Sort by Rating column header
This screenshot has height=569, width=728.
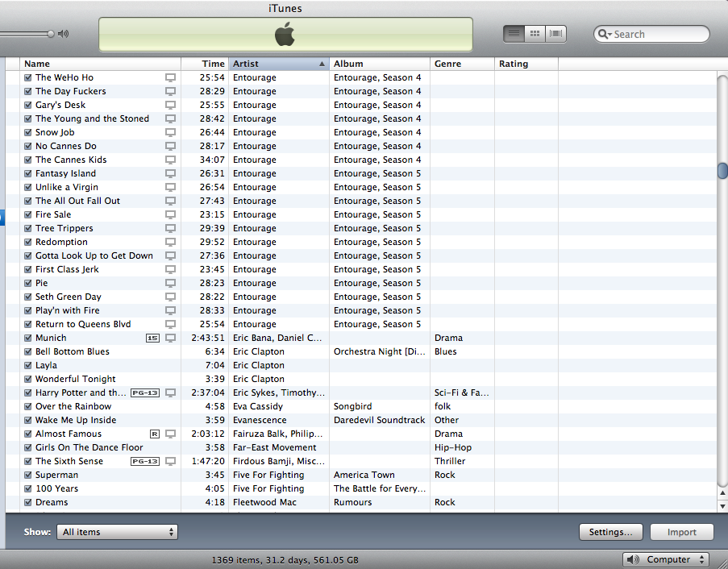click(x=526, y=64)
